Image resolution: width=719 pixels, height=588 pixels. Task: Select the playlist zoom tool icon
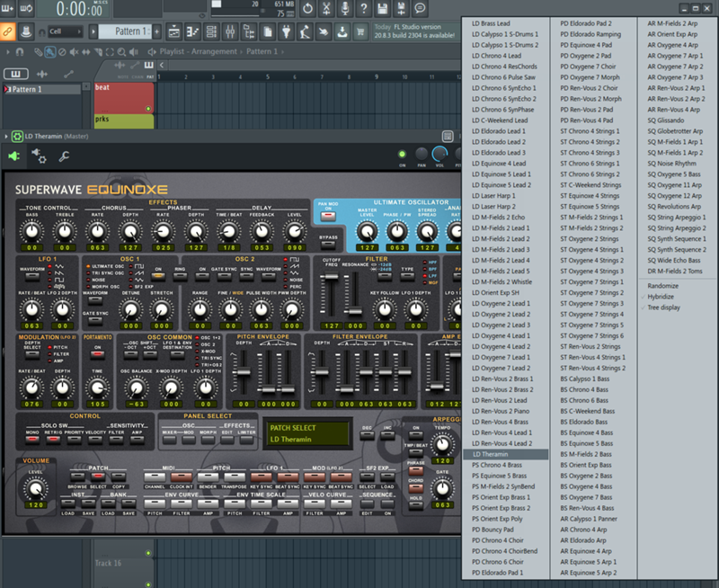(x=121, y=52)
